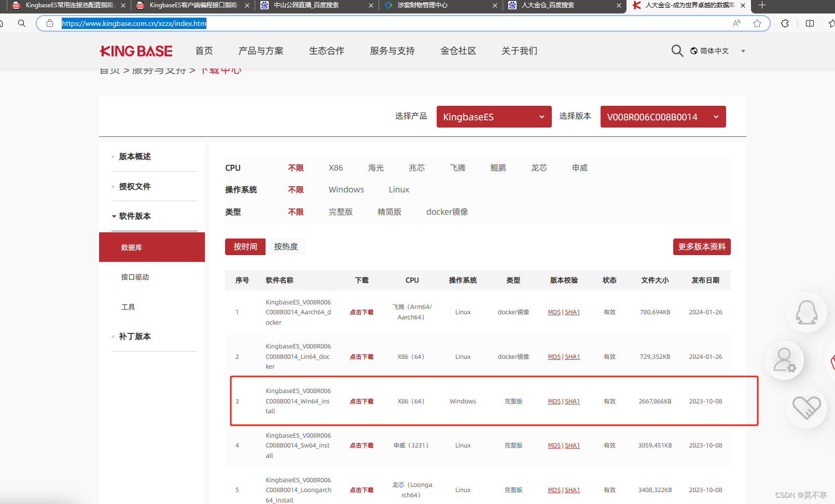835x504 pixels.
Task: Filter CPU by 海光
Action: (x=376, y=168)
